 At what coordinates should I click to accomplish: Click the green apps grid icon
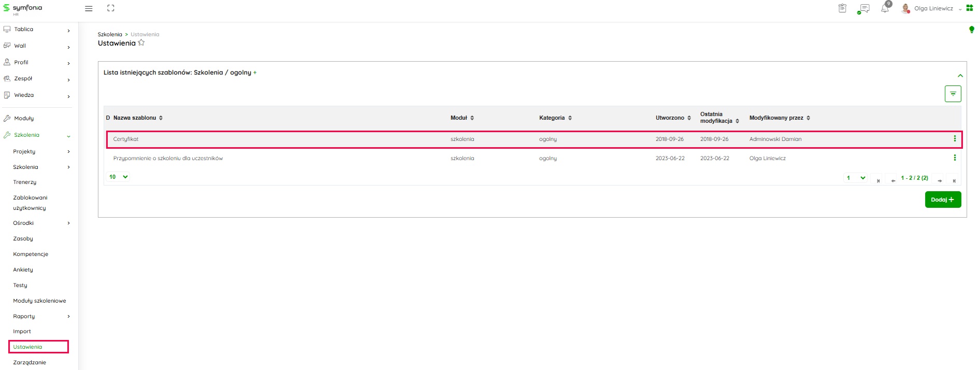(970, 8)
